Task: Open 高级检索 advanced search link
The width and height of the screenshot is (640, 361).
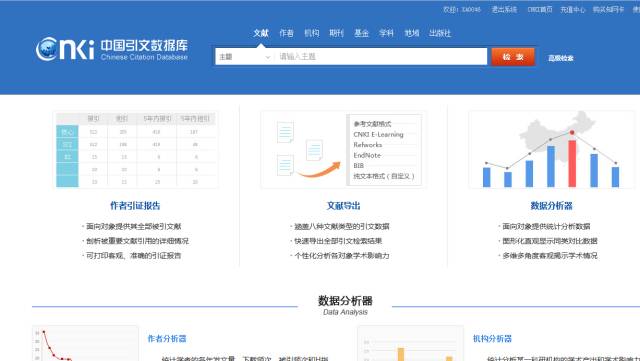Action: pyautogui.click(x=561, y=58)
